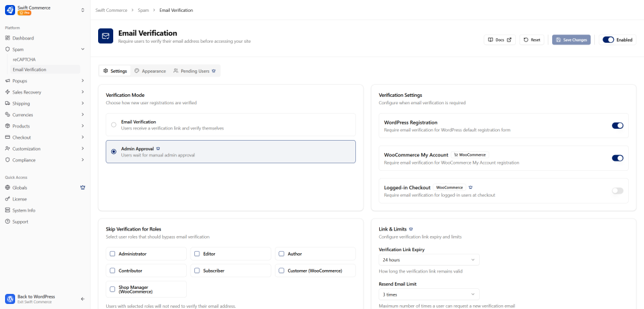Click the crown icon next to Admin Approval

click(158, 149)
